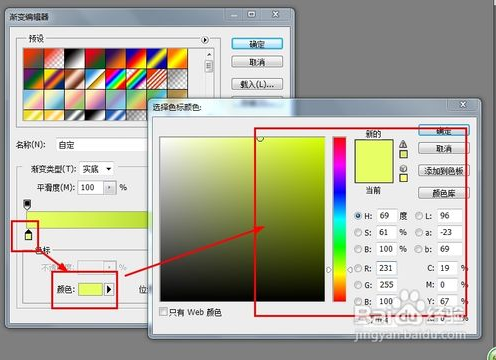Click the a value field -23
The width and height of the screenshot is (496, 360).
450,232
